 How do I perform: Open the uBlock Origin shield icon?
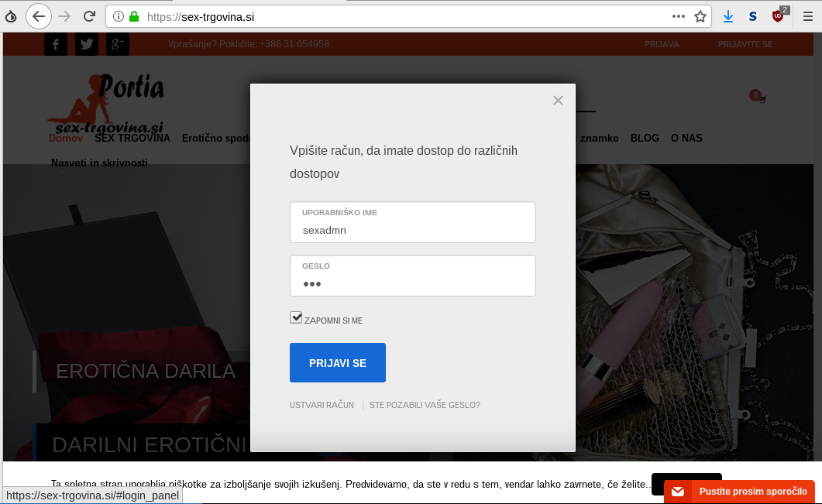click(x=779, y=15)
